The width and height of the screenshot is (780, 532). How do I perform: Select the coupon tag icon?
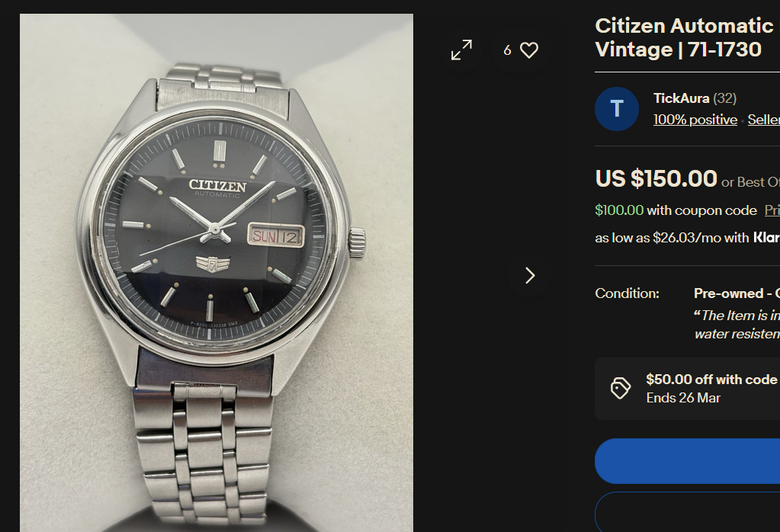(x=621, y=388)
